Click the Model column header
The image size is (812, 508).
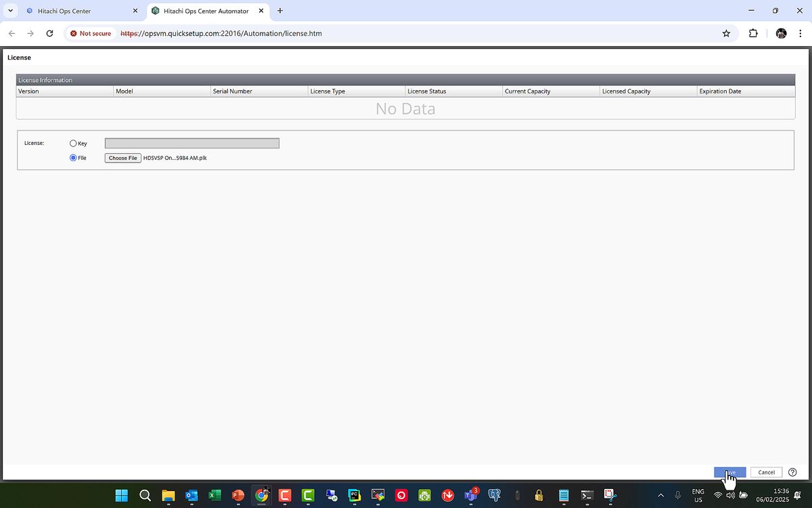click(x=162, y=91)
